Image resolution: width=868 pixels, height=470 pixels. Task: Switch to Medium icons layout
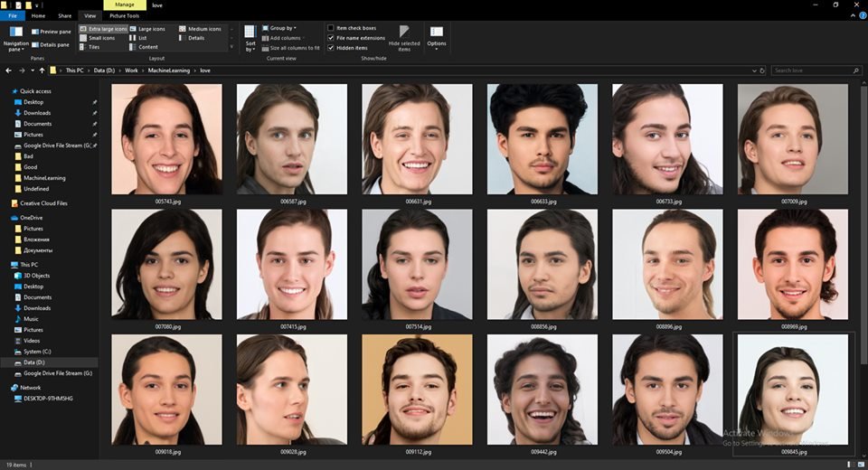tap(201, 29)
